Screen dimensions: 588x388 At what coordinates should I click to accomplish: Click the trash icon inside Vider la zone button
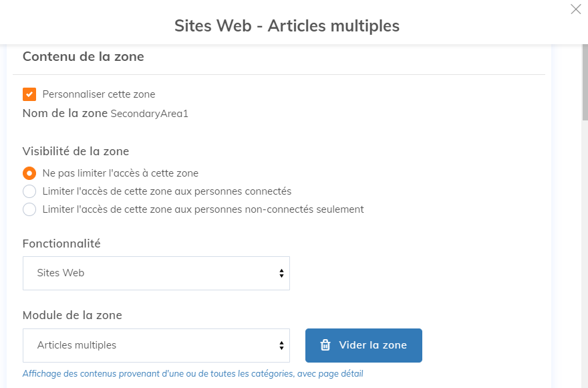click(325, 345)
